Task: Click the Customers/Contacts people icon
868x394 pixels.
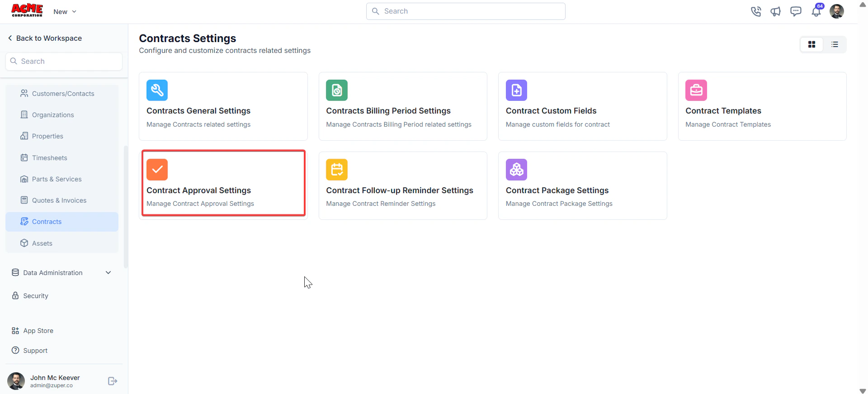Action: 24,93
